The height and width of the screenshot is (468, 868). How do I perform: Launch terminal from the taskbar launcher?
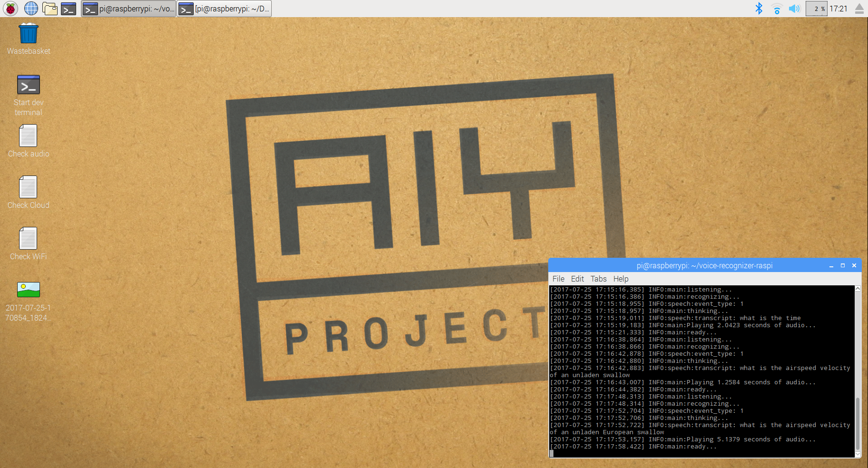(69, 9)
